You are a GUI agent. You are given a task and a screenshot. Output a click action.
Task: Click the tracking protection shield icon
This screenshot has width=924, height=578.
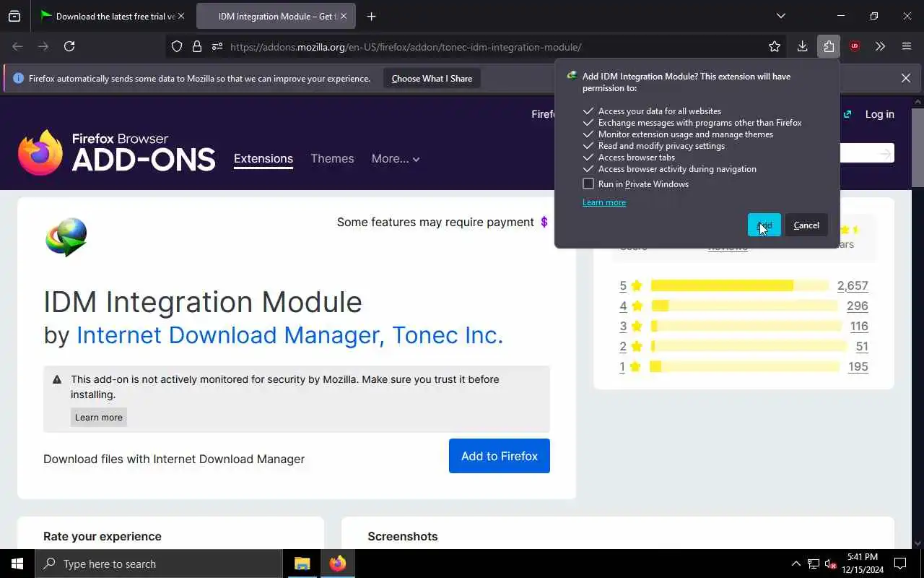[x=177, y=46]
